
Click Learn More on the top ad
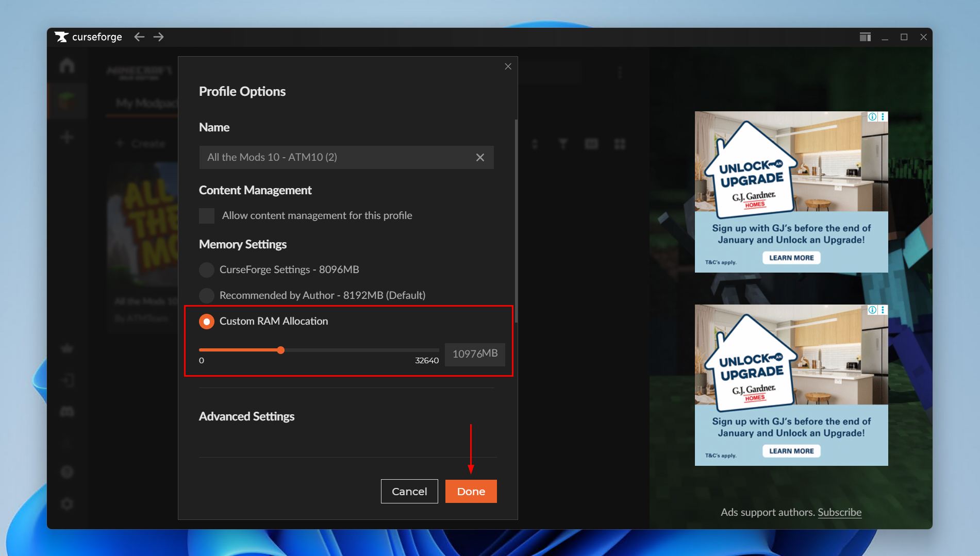pos(791,258)
